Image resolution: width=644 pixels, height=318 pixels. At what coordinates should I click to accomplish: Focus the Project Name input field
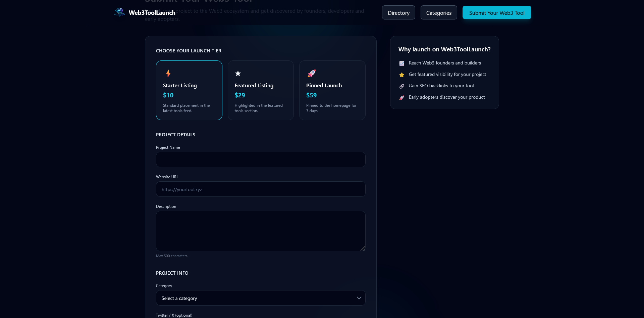(261, 160)
